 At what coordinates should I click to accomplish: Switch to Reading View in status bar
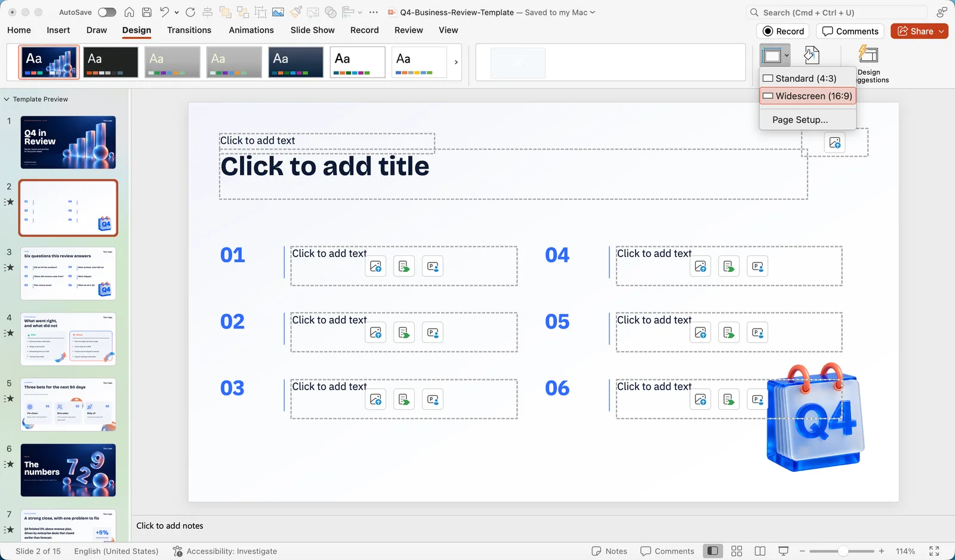(760, 551)
